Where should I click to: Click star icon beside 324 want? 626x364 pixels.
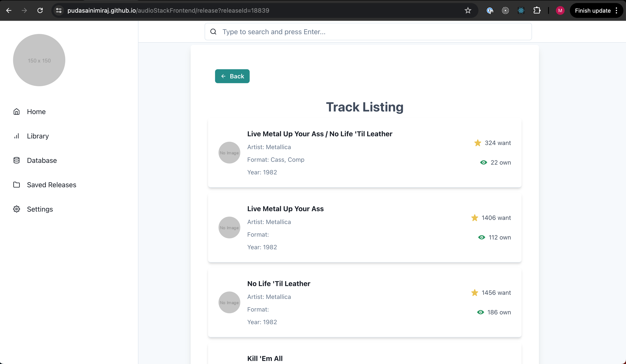pyautogui.click(x=478, y=143)
